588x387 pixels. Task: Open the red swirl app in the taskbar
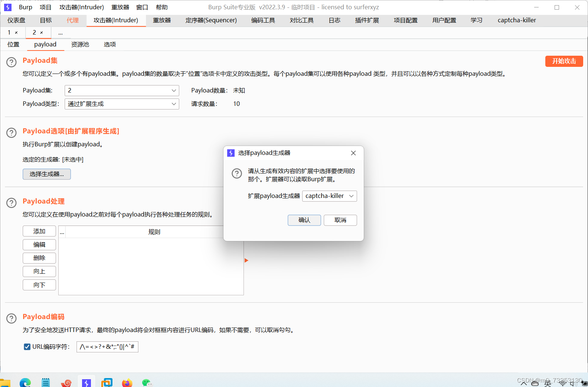[66, 383]
